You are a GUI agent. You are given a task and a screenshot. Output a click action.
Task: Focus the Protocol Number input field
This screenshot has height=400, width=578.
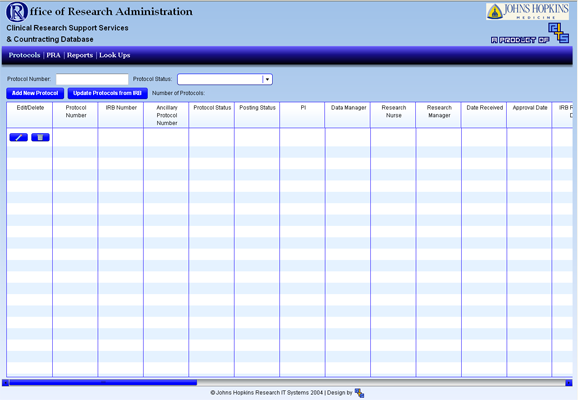(x=92, y=79)
